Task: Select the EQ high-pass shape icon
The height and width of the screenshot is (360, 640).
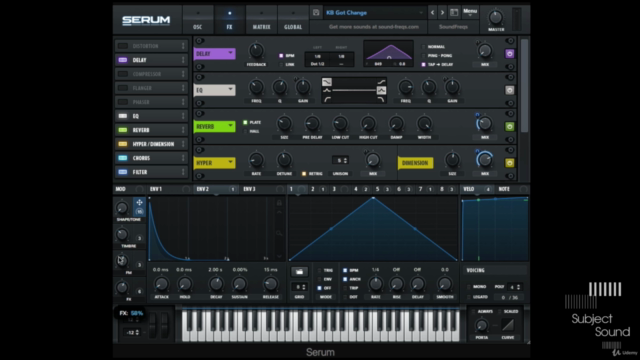Action: point(327,99)
